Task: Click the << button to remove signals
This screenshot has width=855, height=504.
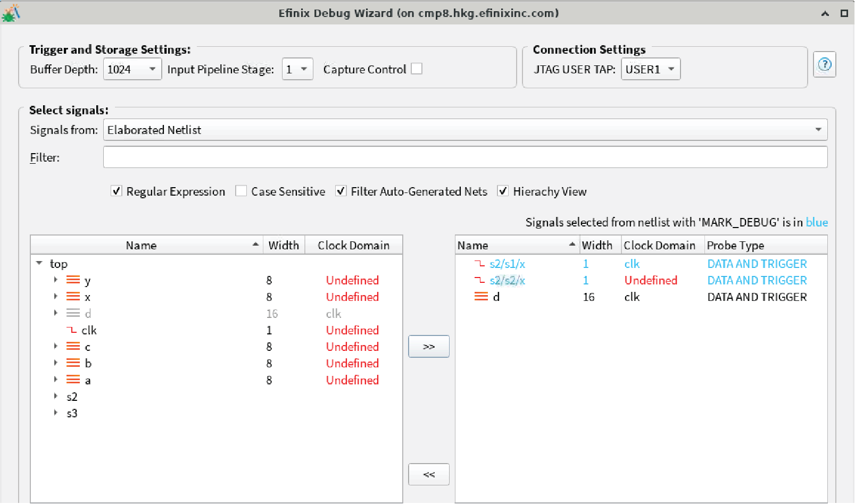Action: click(x=429, y=474)
